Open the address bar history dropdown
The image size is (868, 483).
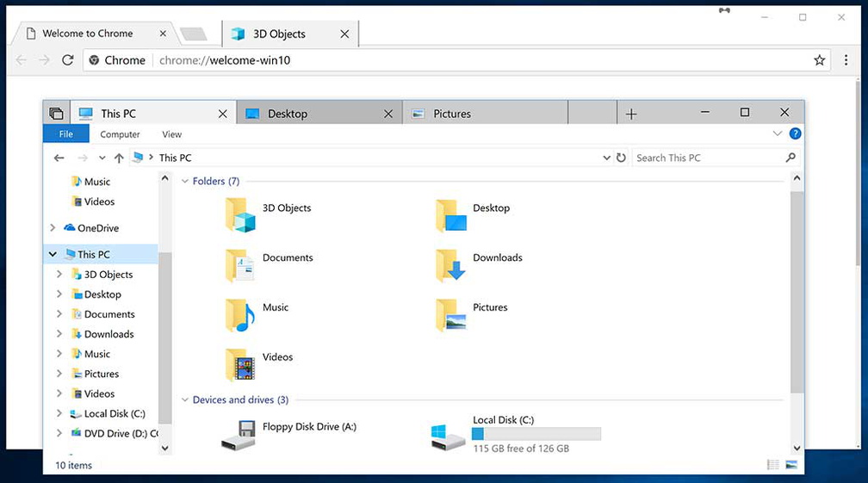[x=606, y=158]
